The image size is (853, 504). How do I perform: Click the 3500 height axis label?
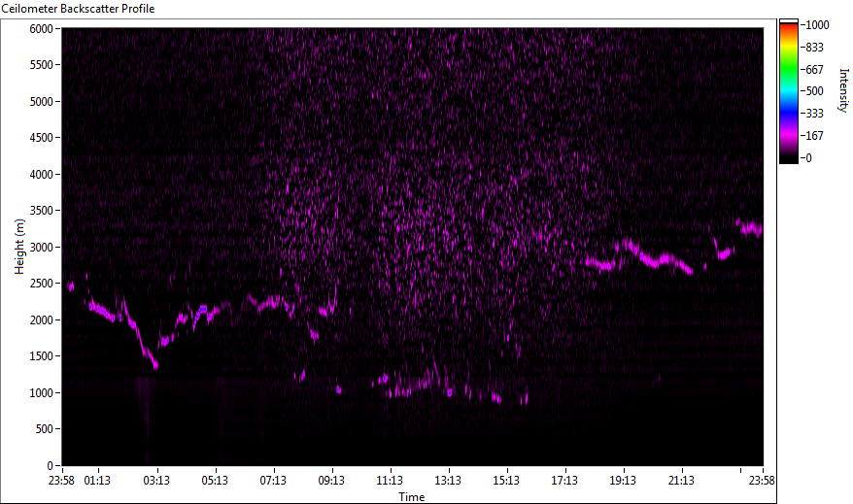pyautogui.click(x=42, y=211)
